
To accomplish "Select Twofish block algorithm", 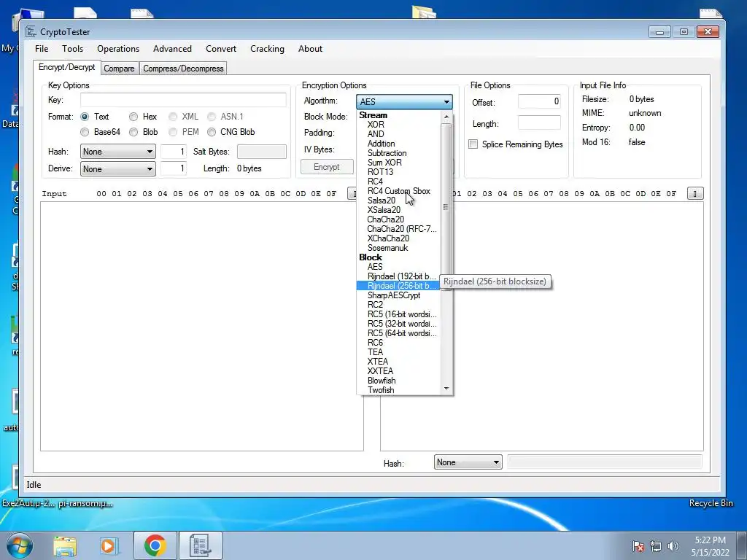I will point(381,390).
